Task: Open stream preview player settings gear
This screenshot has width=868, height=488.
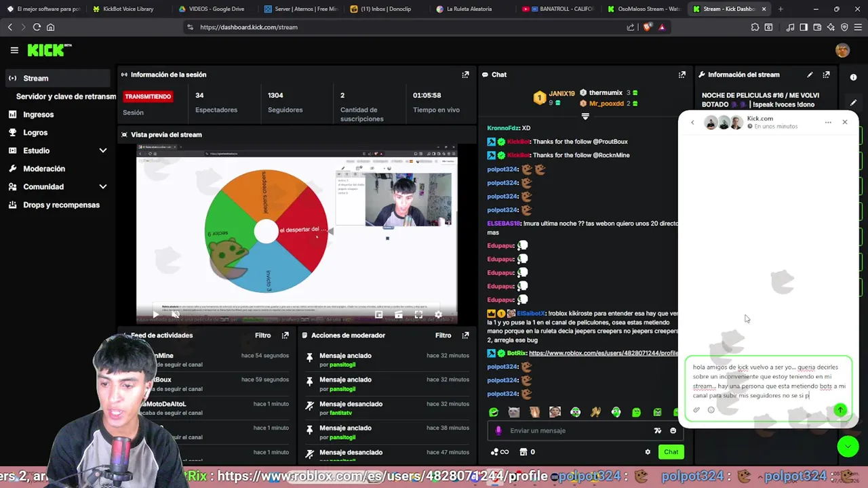Action: point(438,314)
